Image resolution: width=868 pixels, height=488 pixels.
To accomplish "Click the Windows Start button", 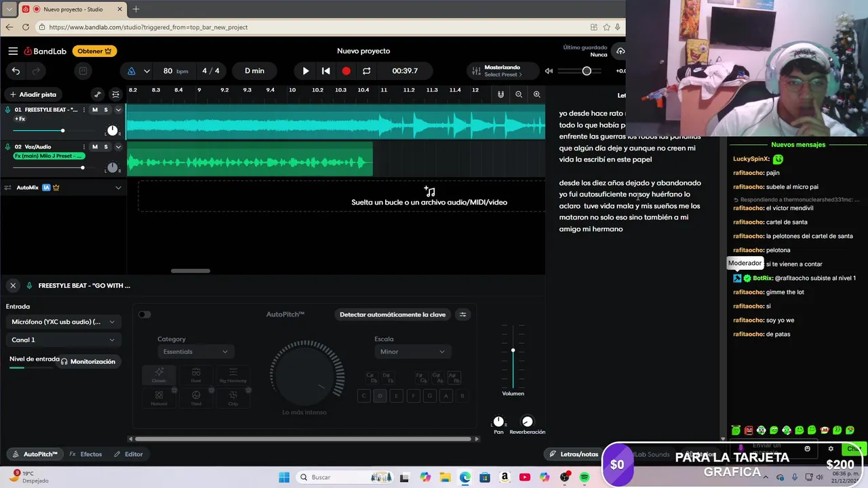I will 284,477.
